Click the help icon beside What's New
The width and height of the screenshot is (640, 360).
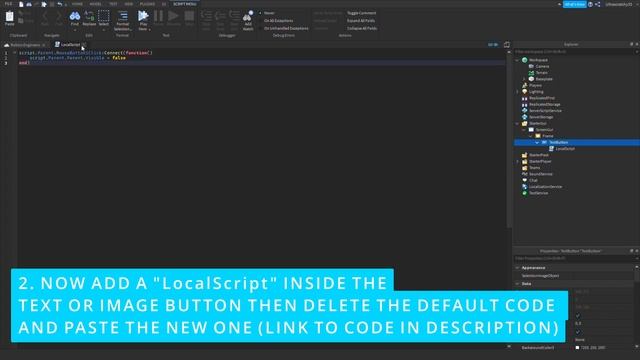590,4
